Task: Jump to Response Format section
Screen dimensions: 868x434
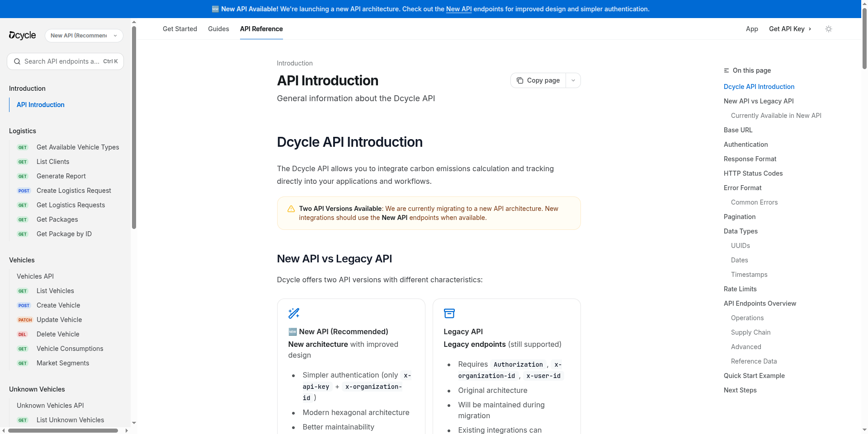Action: pyautogui.click(x=750, y=159)
